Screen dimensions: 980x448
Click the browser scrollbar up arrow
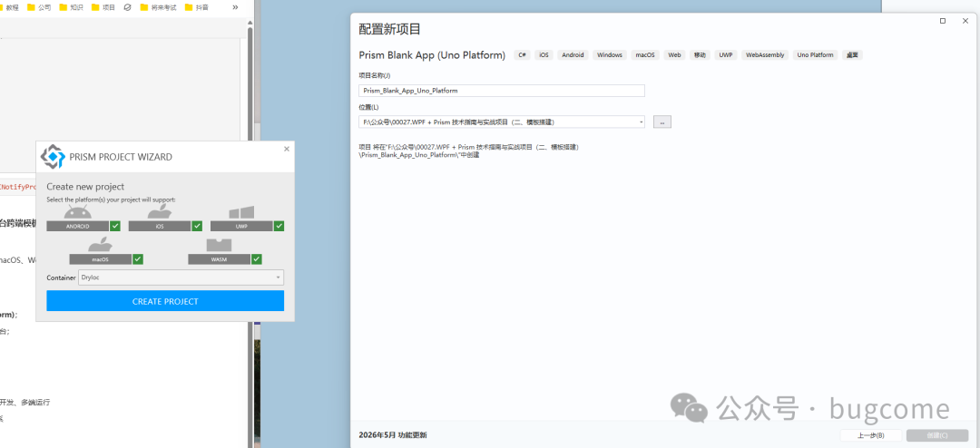tap(250, 23)
